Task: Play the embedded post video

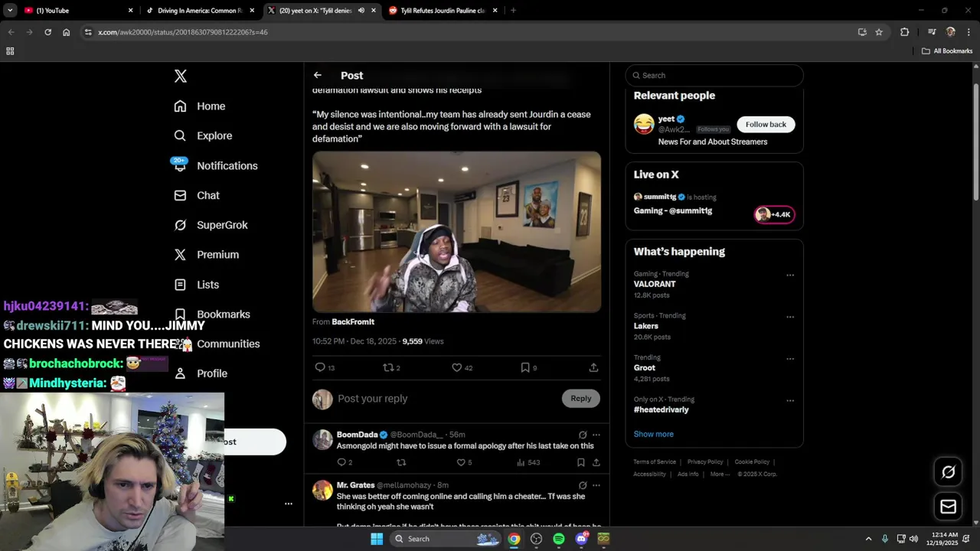Action: (457, 232)
